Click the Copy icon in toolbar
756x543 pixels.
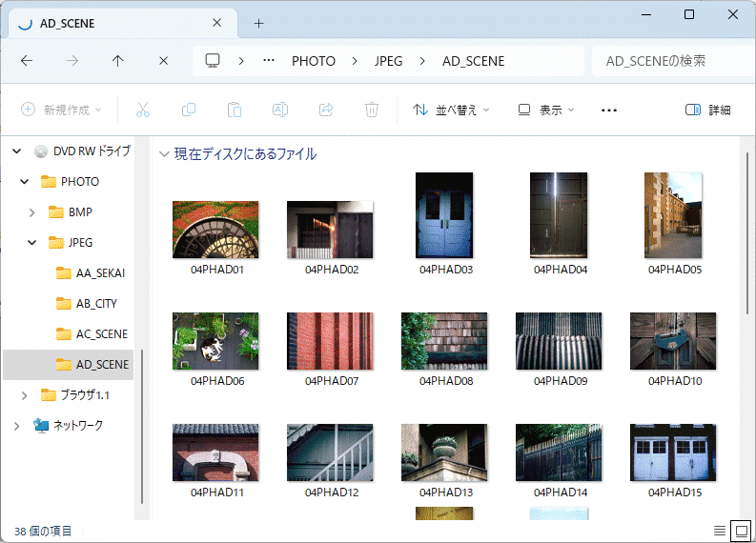coord(189,110)
